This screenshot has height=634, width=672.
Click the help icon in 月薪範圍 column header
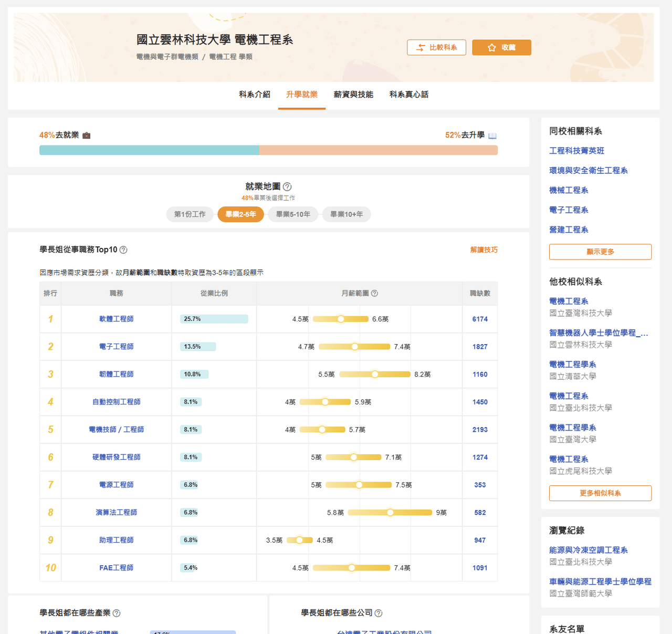pos(374,294)
